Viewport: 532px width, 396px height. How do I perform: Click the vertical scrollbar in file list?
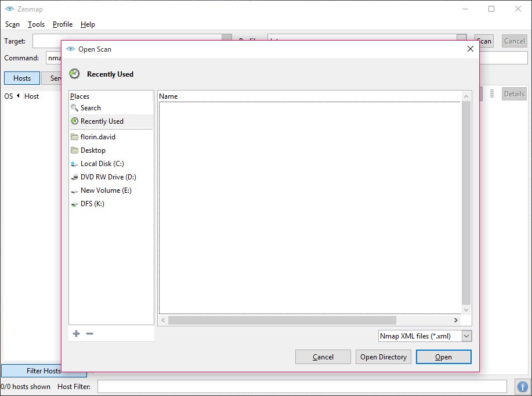tap(466, 203)
